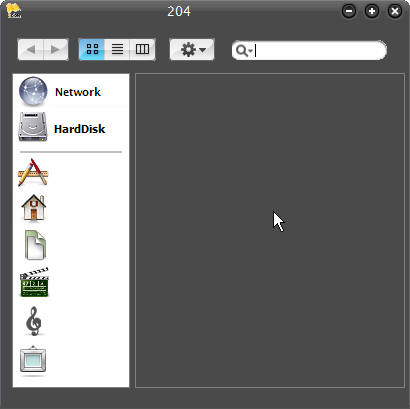Open the Documents page icon
Screen dimensions: 410x409
tap(35, 245)
